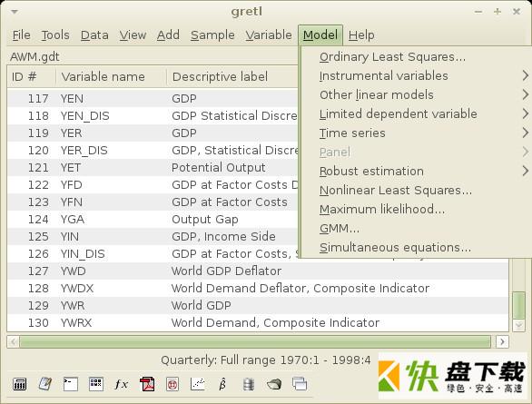Select variable row 128 YWDX
This screenshot has height=404, width=532.
coord(258,289)
